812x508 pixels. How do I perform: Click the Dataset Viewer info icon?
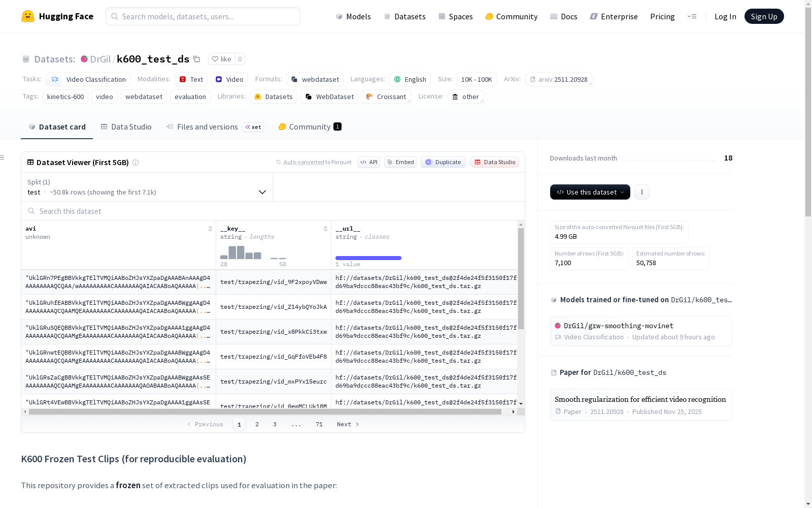pos(136,163)
